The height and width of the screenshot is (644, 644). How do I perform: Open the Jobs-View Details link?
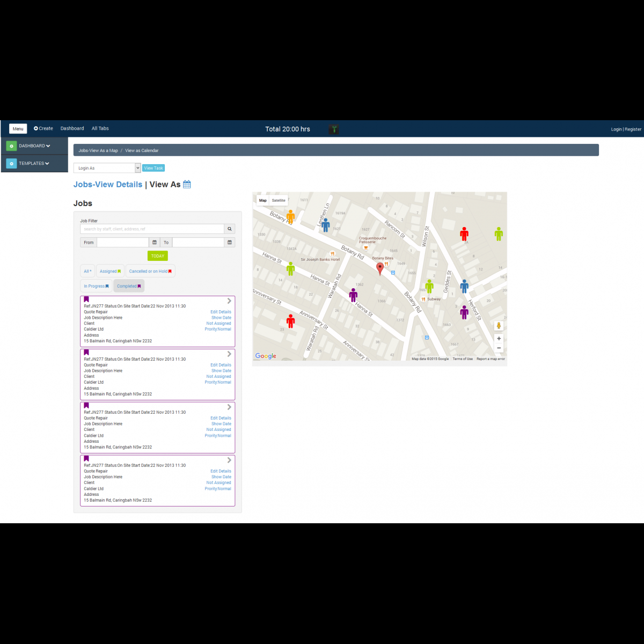point(108,184)
